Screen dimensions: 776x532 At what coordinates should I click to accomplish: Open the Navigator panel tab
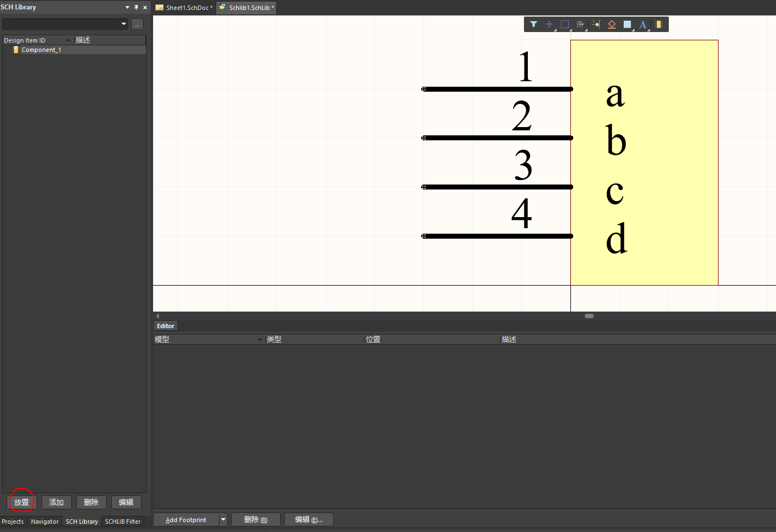point(45,522)
